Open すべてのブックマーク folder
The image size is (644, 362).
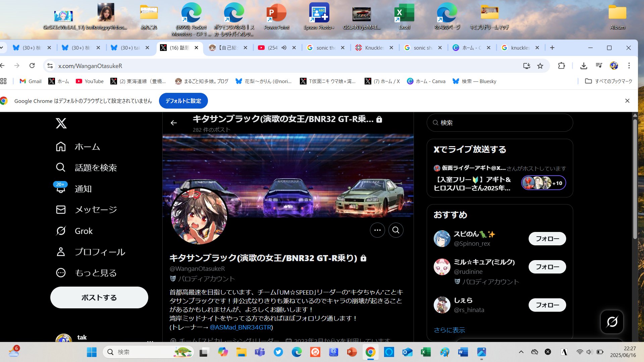608,81
